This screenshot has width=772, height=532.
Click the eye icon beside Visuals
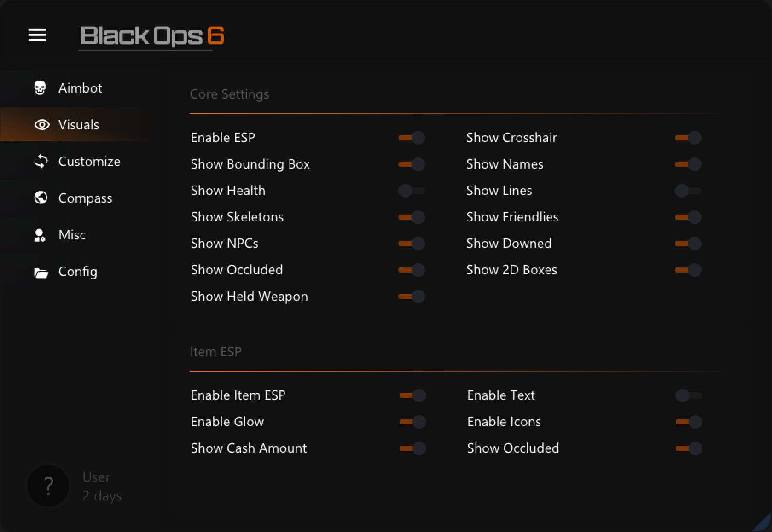42,125
